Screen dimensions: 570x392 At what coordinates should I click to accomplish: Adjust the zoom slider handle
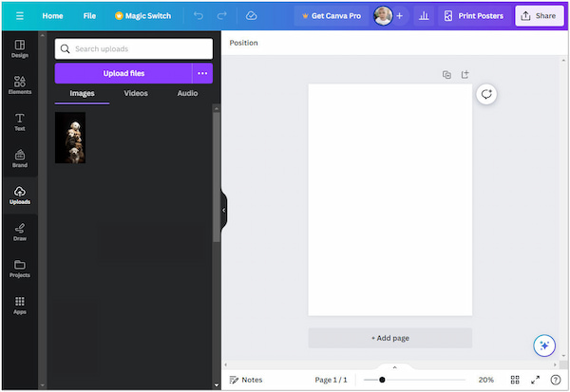point(382,380)
